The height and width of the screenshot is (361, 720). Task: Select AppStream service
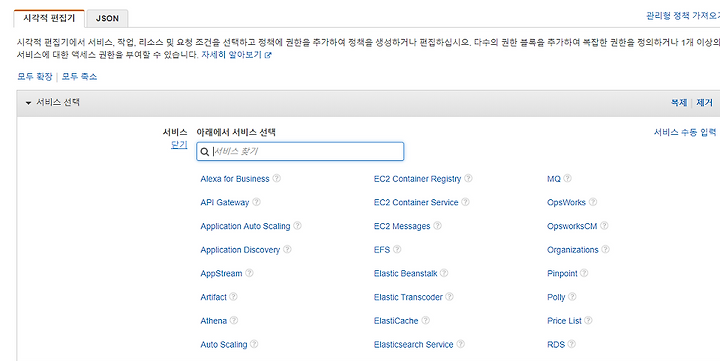[x=221, y=273]
